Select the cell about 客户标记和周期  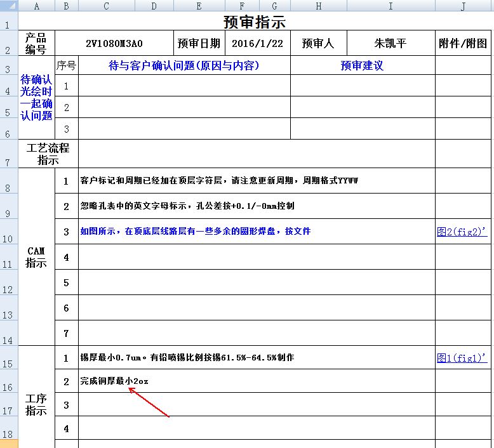coord(257,181)
